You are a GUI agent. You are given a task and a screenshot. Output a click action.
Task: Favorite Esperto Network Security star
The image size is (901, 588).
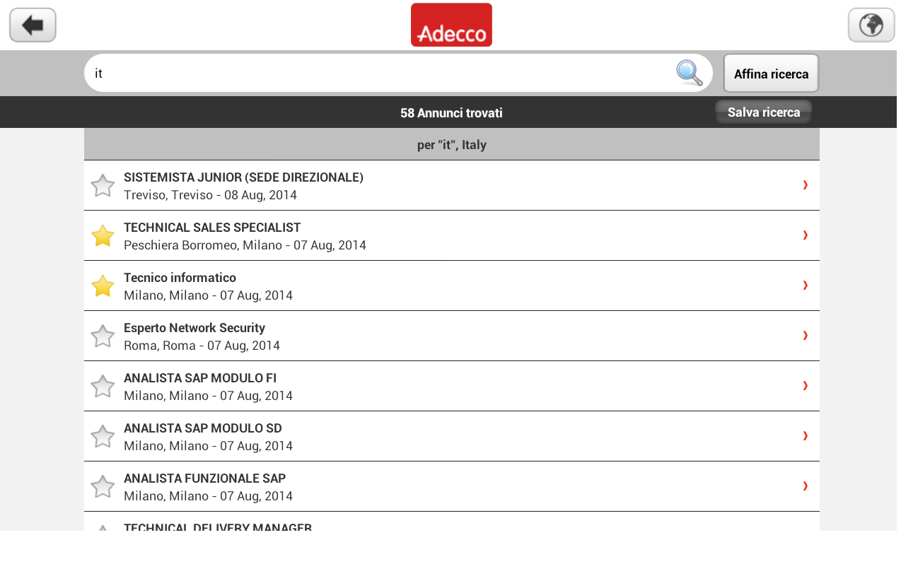click(x=103, y=336)
